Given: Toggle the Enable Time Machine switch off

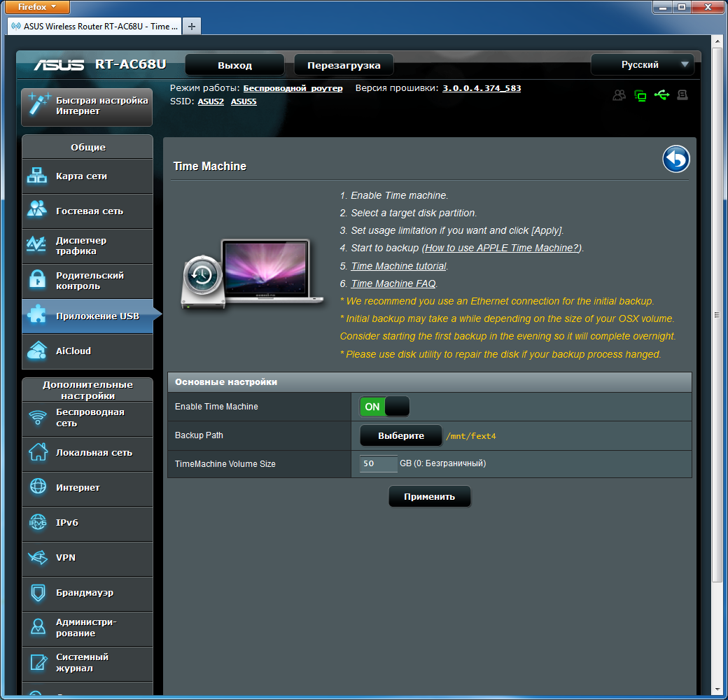Looking at the screenshot, I should pos(384,407).
